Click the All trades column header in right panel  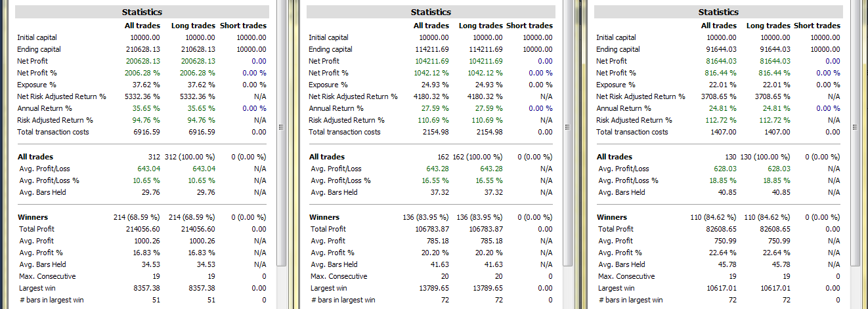point(718,26)
